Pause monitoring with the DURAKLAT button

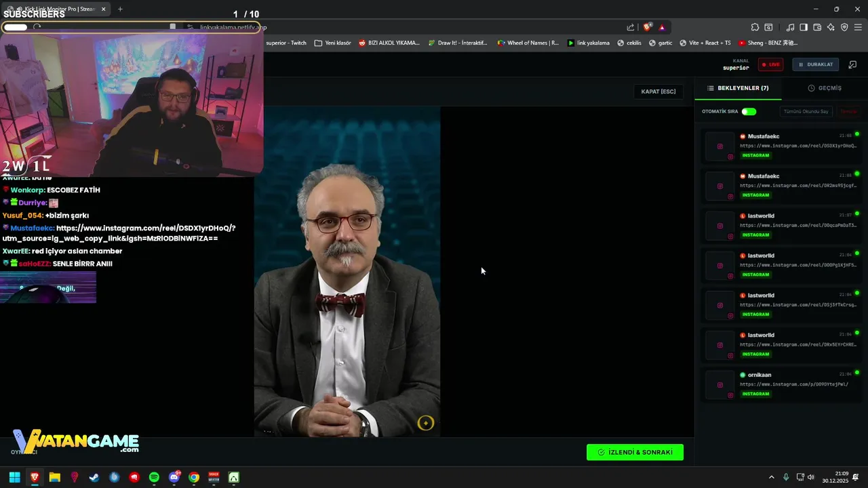coord(816,64)
